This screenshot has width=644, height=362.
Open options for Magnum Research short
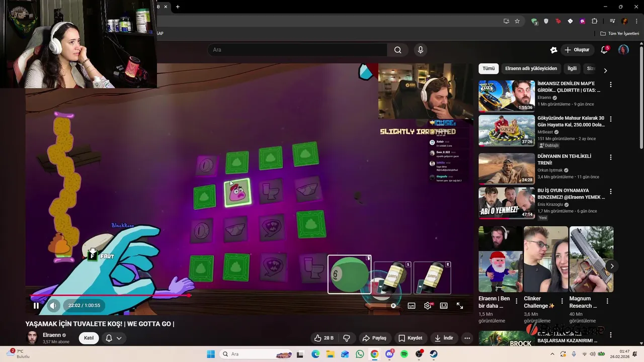pyautogui.click(x=607, y=301)
